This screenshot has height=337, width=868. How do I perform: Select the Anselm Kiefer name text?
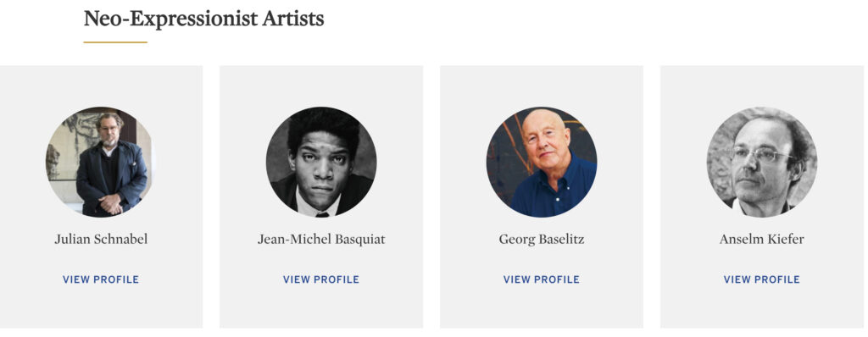tap(762, 239)
